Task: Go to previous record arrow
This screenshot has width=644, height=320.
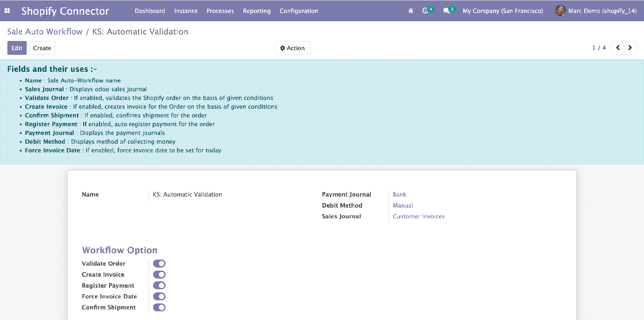Action: coord(618,48)
